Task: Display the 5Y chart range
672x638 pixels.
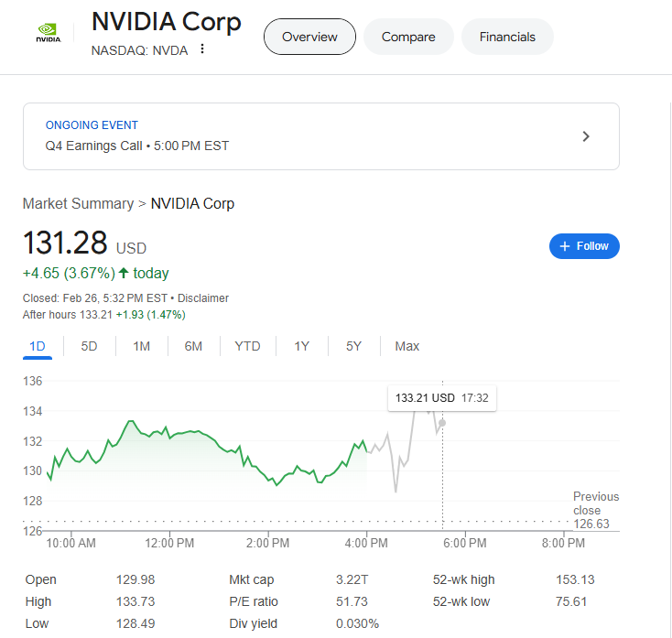Action: tap(353, 346)
